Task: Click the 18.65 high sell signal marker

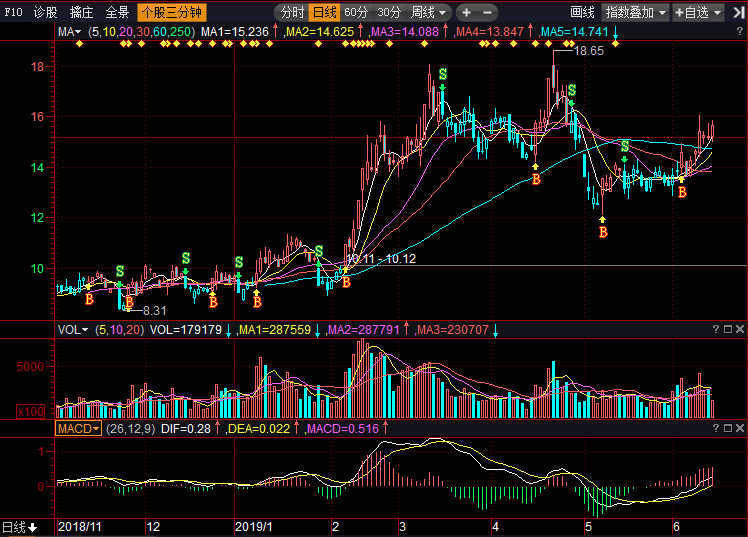Action: tap(571, 90)
